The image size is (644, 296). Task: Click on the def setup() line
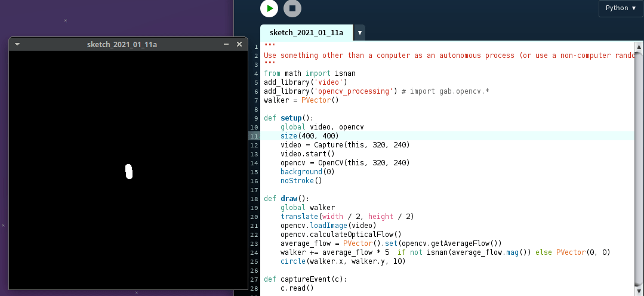(288, 118)
